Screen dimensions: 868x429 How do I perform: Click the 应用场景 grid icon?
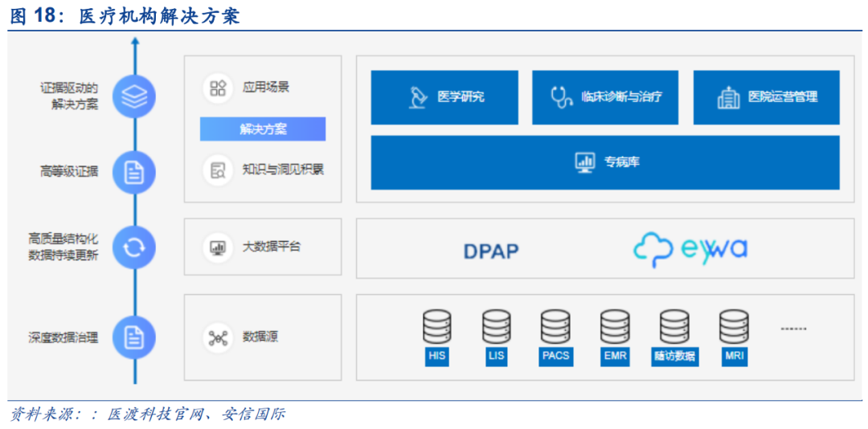pyautogui.click(x=218, y=88)
